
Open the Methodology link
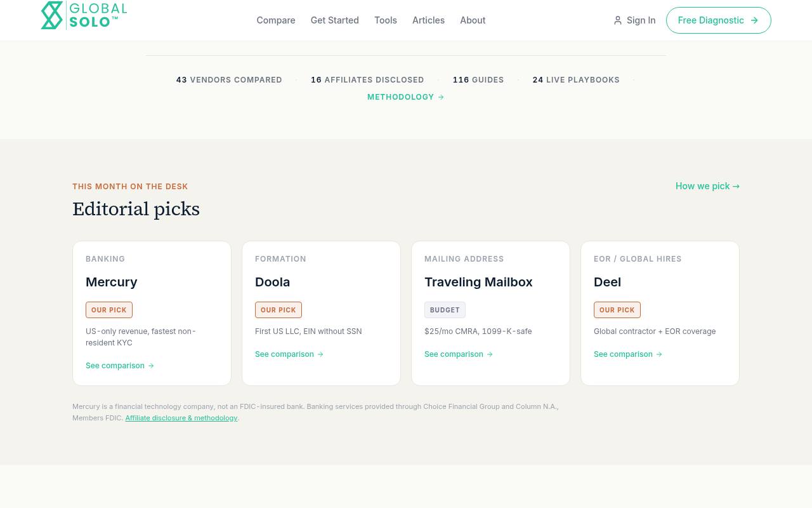(406, 97)
